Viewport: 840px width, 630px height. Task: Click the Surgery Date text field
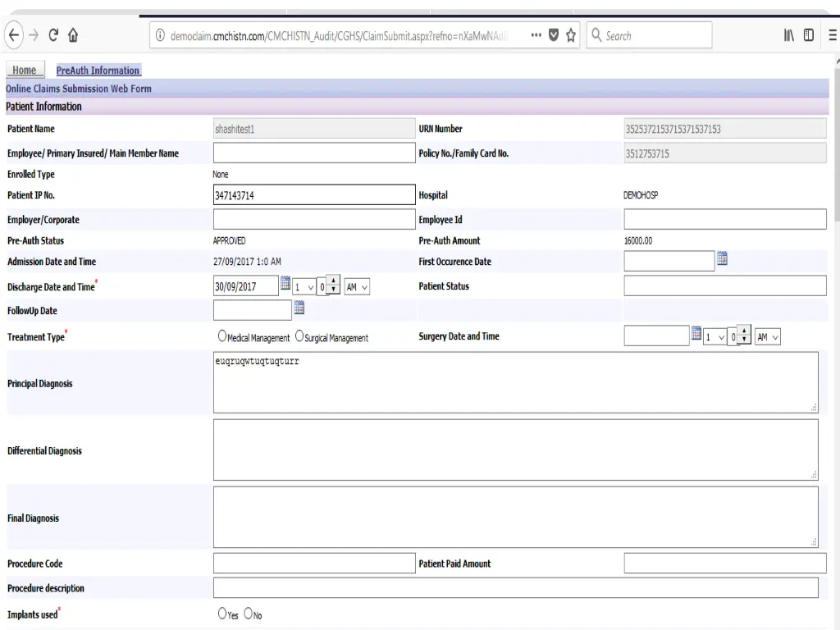tap(656, 336)
